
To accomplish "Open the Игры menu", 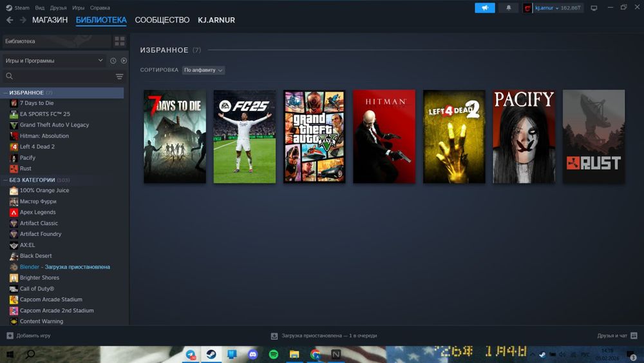I will coord(78,8).
